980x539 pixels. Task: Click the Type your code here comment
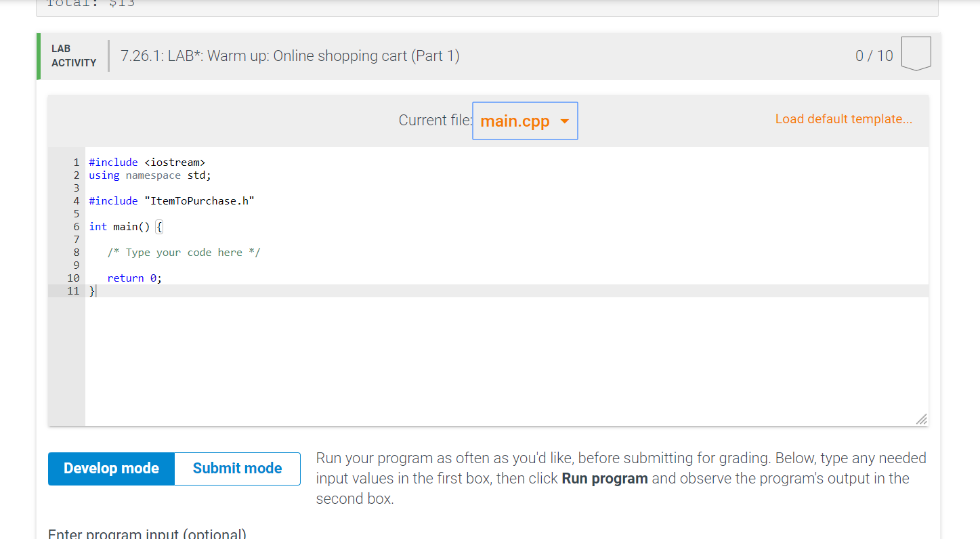[x=184, y=252]
